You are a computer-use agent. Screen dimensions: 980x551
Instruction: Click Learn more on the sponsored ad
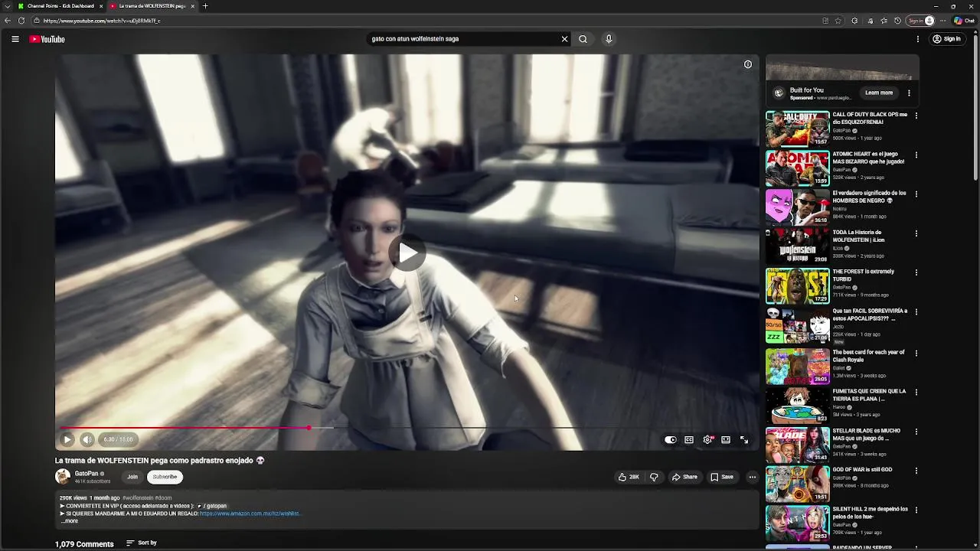point(879,93)
